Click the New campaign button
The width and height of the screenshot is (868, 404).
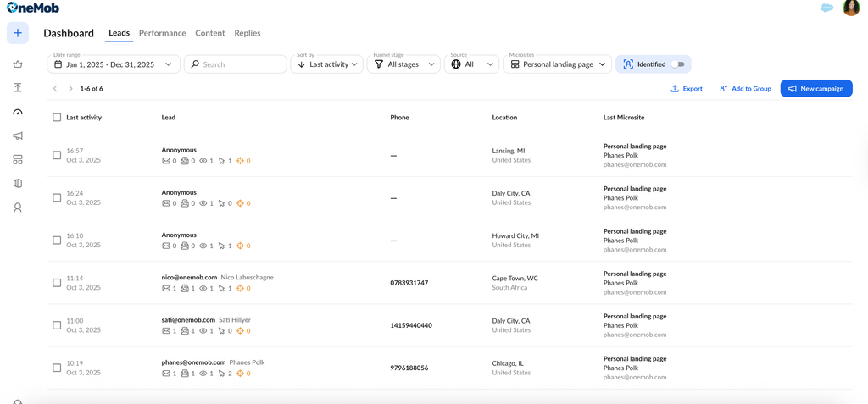(x=816, y=89)
